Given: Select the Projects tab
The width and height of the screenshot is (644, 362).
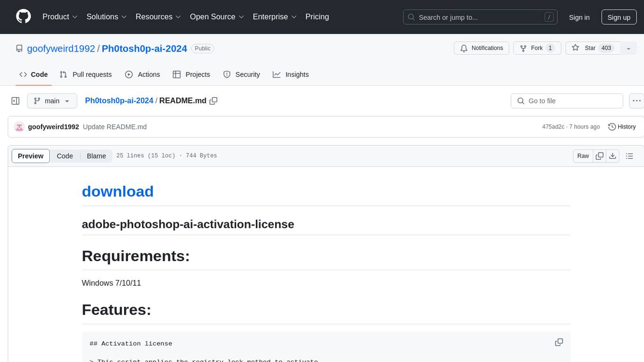Looking at the screenshot, I should (191, 74).
